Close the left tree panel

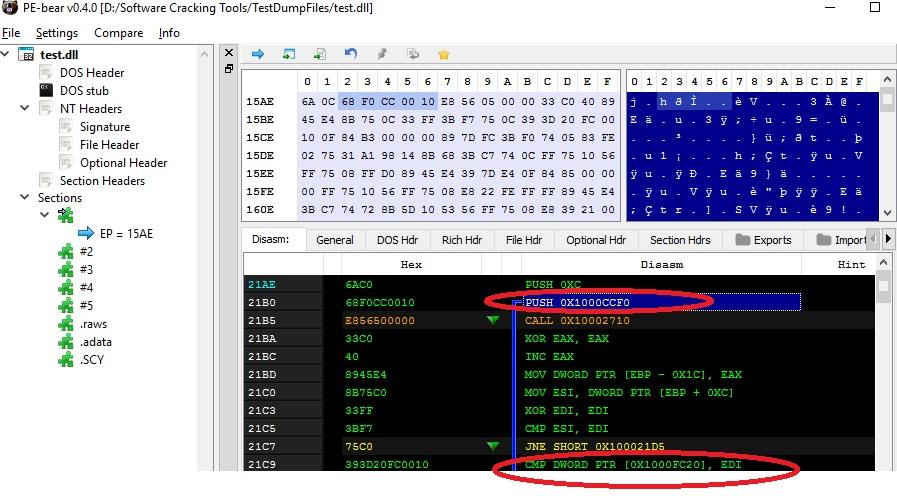pos(229,52)
